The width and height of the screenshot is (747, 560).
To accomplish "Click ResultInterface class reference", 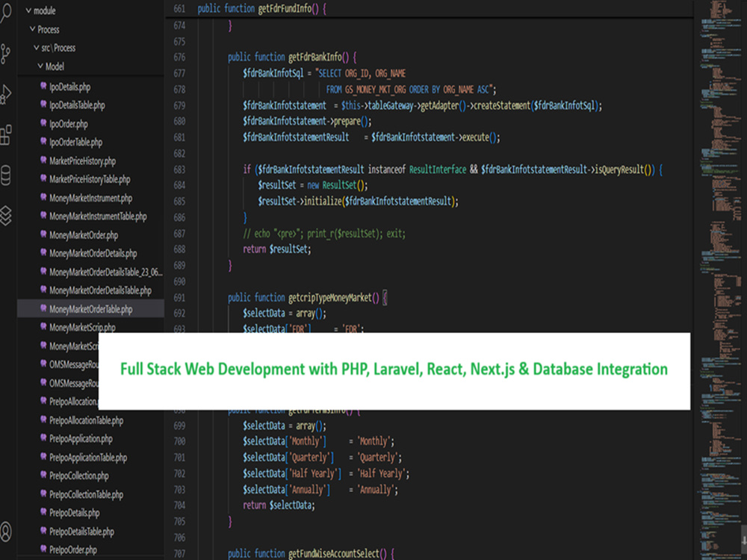I will [x=437, y=169].
